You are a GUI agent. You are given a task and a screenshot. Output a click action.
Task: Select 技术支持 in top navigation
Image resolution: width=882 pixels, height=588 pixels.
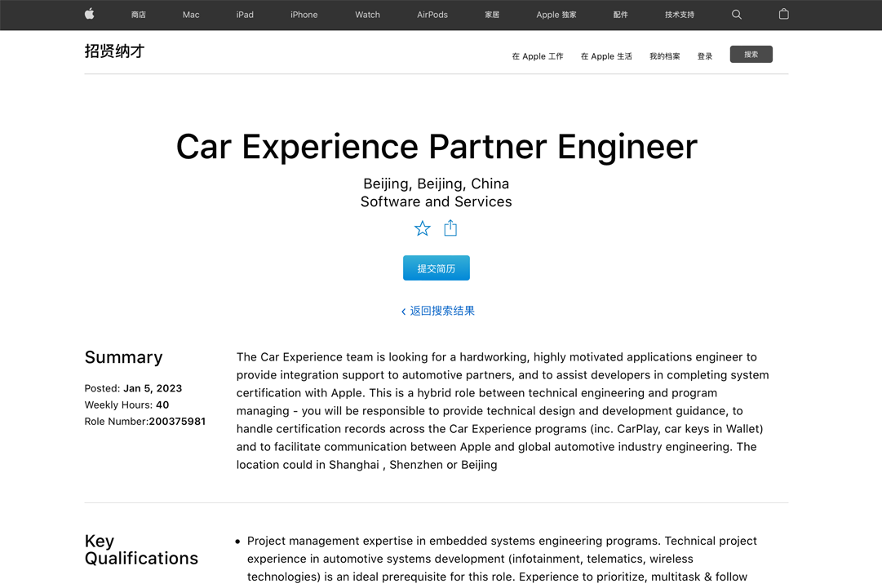pos(680,15)
